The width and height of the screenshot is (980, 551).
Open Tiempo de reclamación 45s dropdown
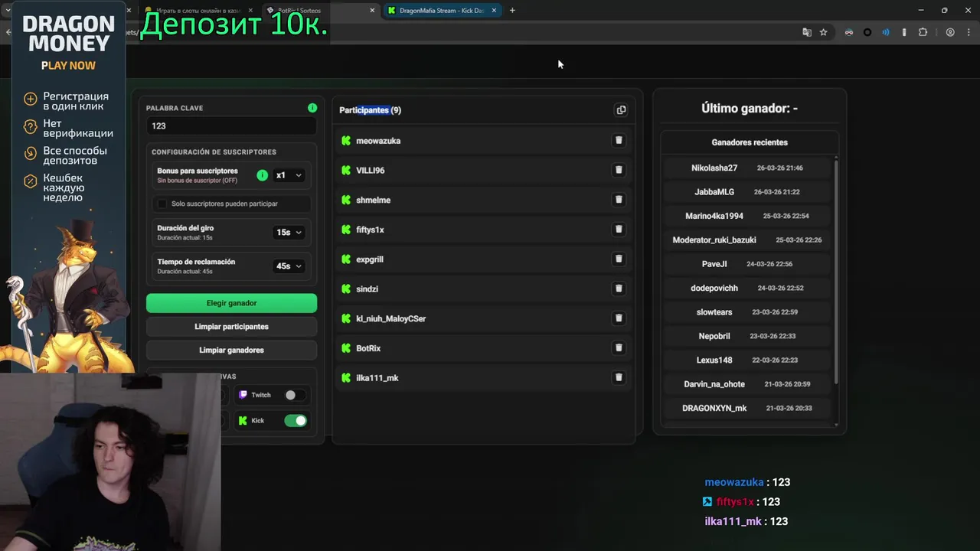click(x=289, y=266)
